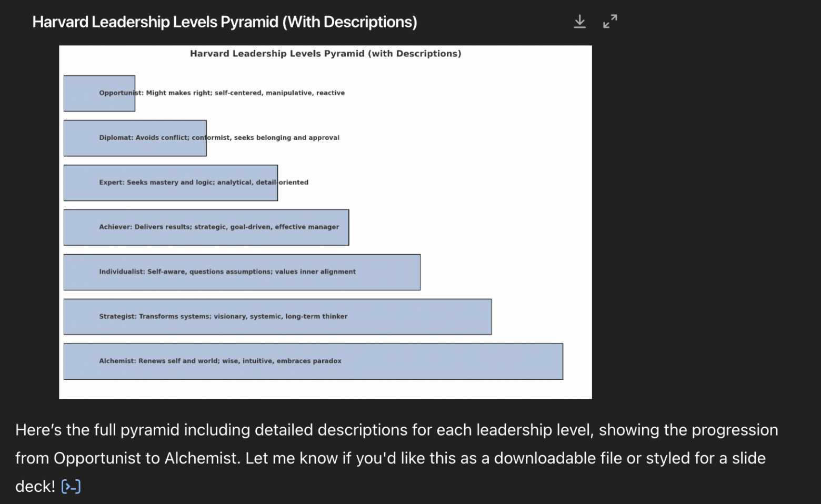
Task: Pick the Strategist bar in the chart
Action: (x=277, y=317)
